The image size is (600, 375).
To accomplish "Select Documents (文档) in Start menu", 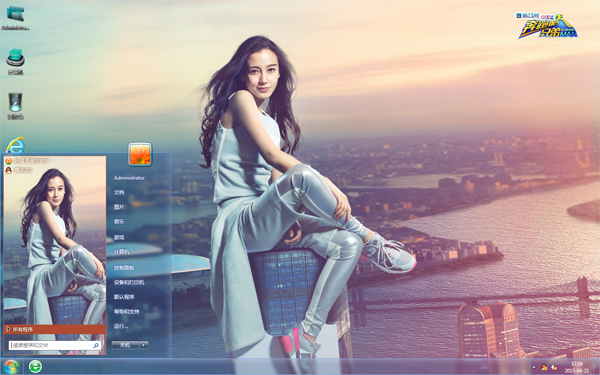I will click(x=119, y=192).
